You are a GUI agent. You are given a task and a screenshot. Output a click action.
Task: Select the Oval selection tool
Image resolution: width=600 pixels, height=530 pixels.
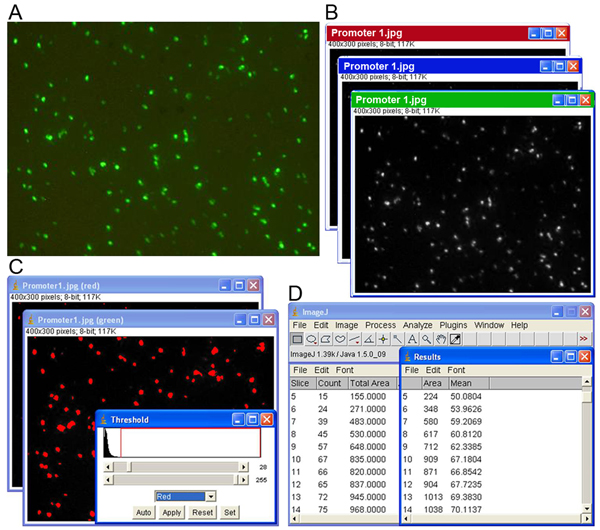[x=311, y=340]
